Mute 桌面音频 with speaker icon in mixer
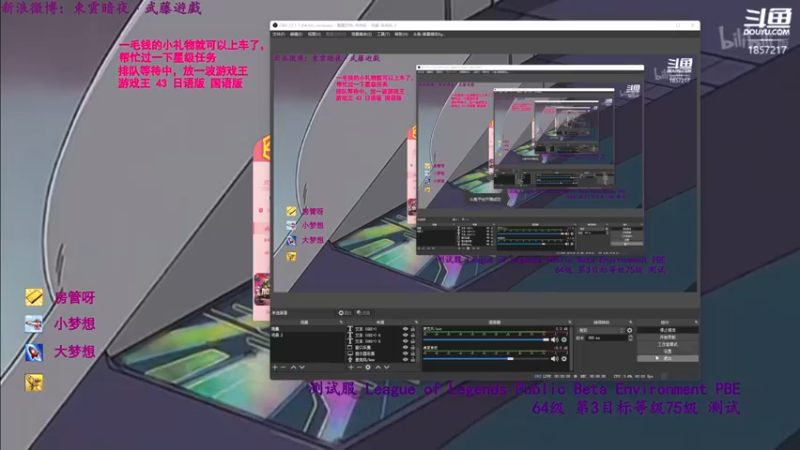The width and height of the screenshot is (800, 450). click(555, 359)
